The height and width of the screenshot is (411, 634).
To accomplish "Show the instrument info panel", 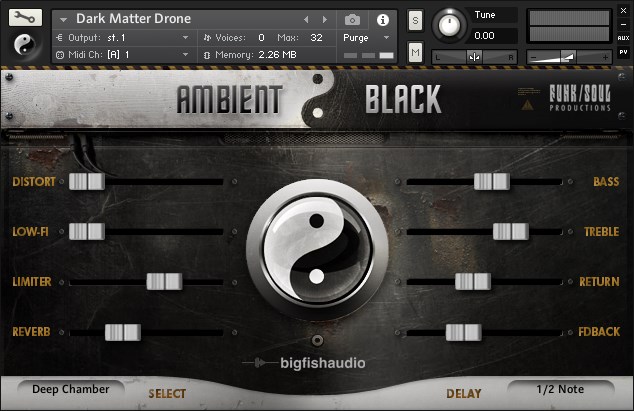I will click(382, 19).
